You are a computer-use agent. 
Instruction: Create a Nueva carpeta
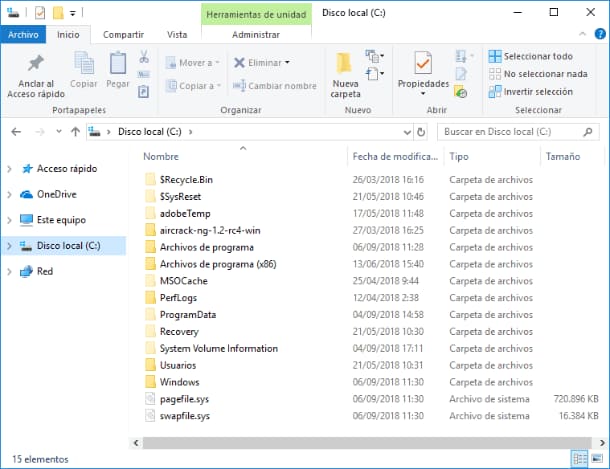click(345, 75)
